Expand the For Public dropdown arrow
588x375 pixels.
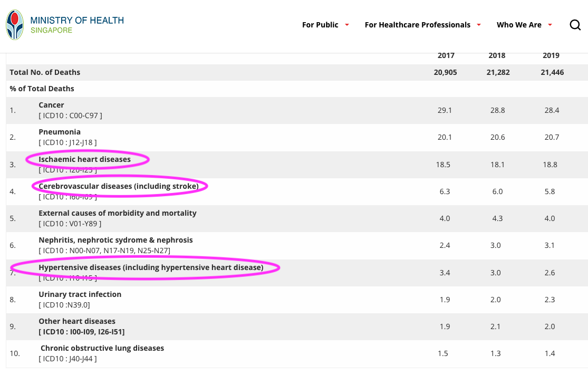[x=347, y=25]
